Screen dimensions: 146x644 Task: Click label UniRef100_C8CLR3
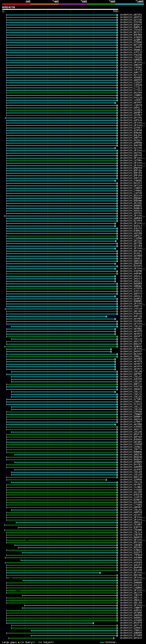131,326
